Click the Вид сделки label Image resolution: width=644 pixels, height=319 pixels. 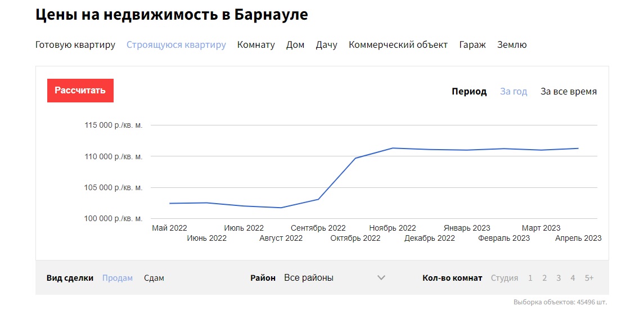[70, 278]
